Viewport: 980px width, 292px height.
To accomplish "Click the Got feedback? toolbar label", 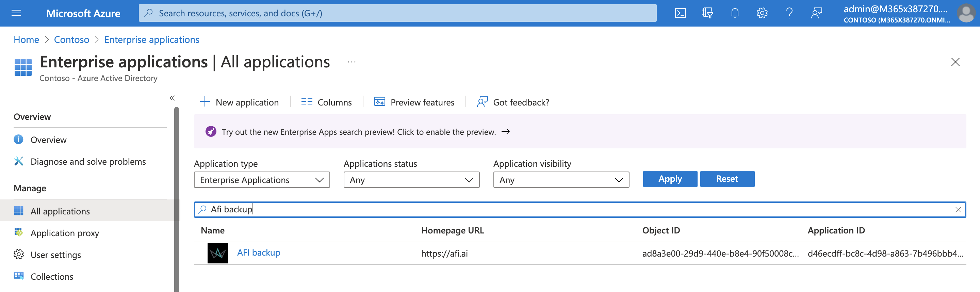I will tap(521, 102).
